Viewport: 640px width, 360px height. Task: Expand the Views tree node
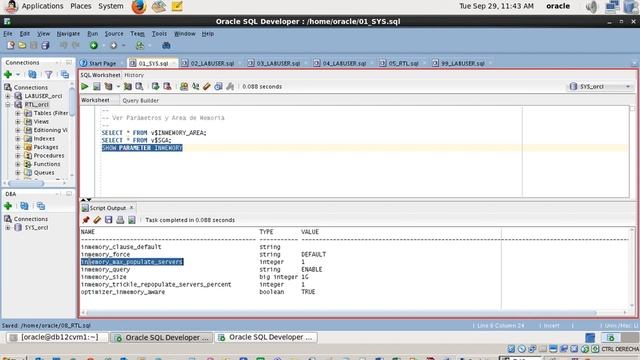(x=18, y=122)
